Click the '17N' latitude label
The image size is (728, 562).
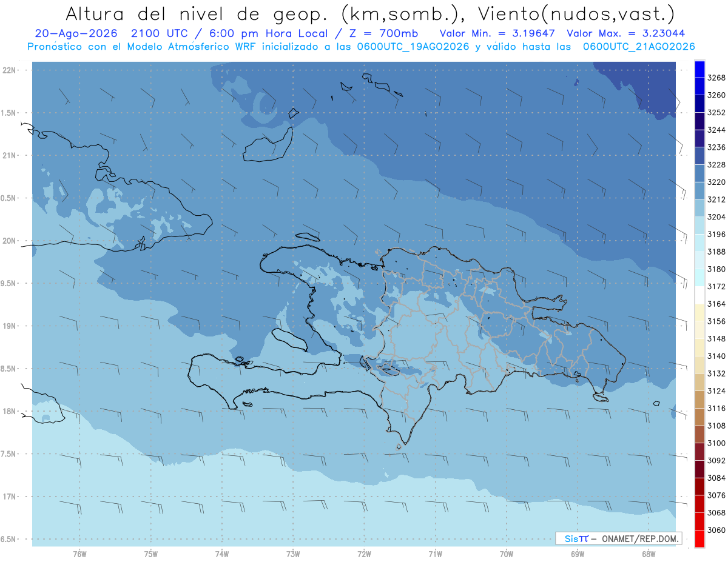click(x=10, y=497)
